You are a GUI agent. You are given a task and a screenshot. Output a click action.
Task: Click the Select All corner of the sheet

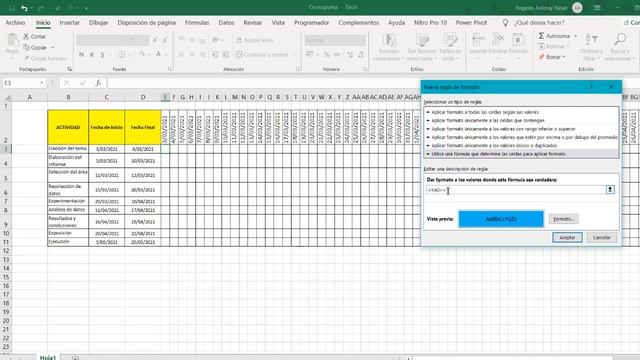click(7, 97)
